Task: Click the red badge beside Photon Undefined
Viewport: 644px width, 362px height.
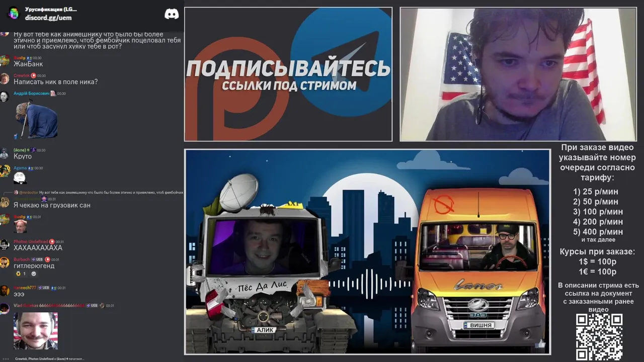Action: (x=52, y=242)
